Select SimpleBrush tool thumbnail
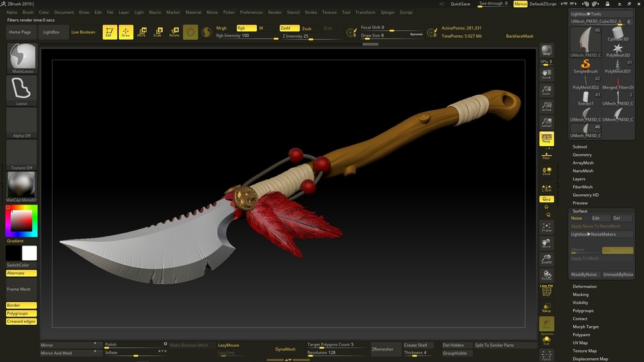The width and height of the screenshot is (644, 362). (x=586, y=66)
